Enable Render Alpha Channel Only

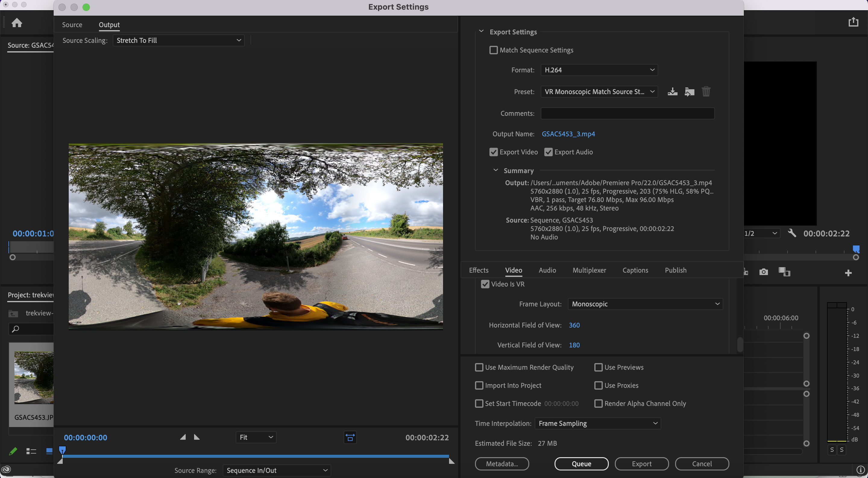[x=598, y=404]
